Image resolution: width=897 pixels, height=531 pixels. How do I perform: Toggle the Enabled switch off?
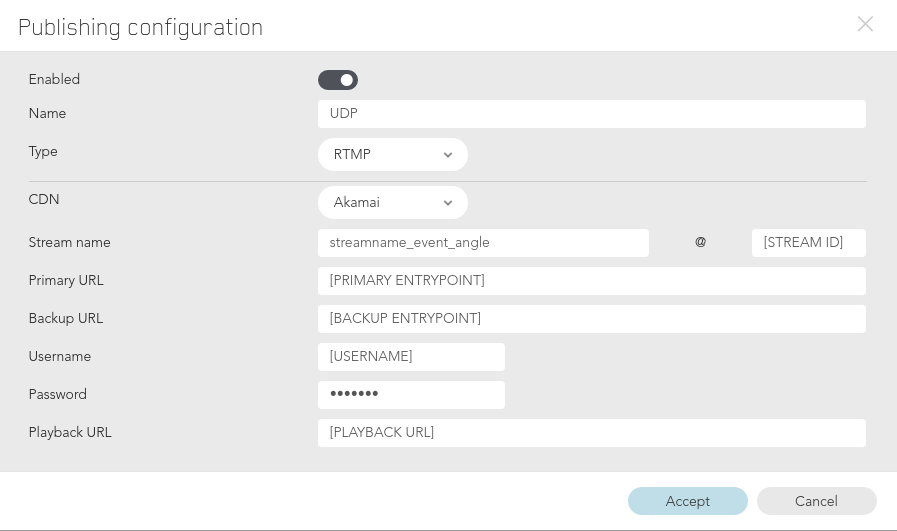pos(338,80)
